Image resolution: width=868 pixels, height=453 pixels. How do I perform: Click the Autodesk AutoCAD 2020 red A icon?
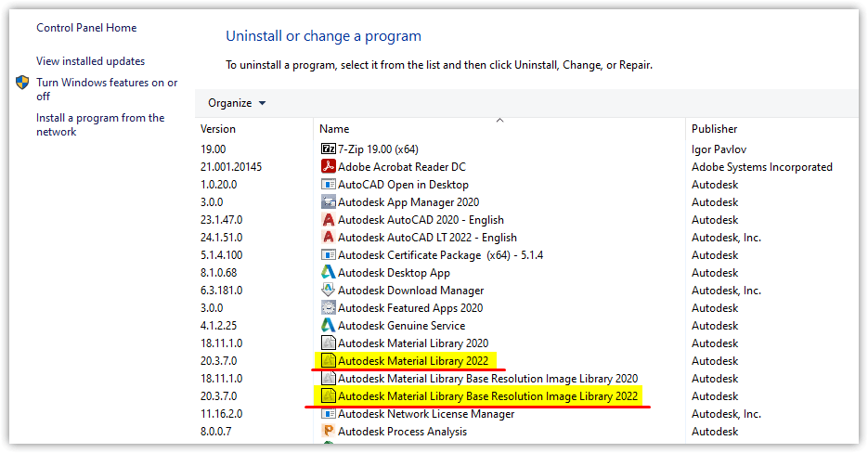coord(329,219)
